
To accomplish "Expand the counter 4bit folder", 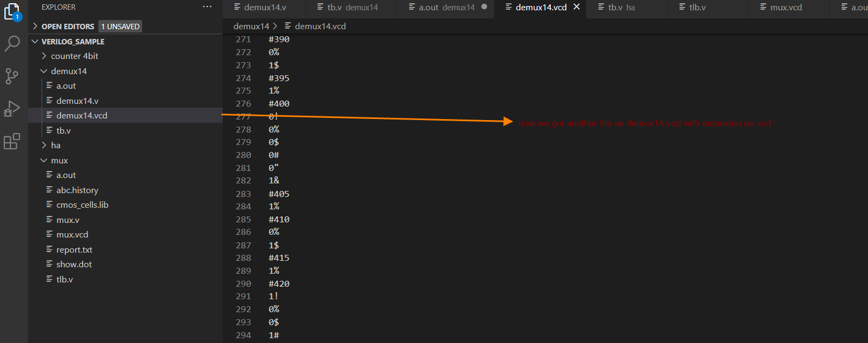I will pos(44,56).
